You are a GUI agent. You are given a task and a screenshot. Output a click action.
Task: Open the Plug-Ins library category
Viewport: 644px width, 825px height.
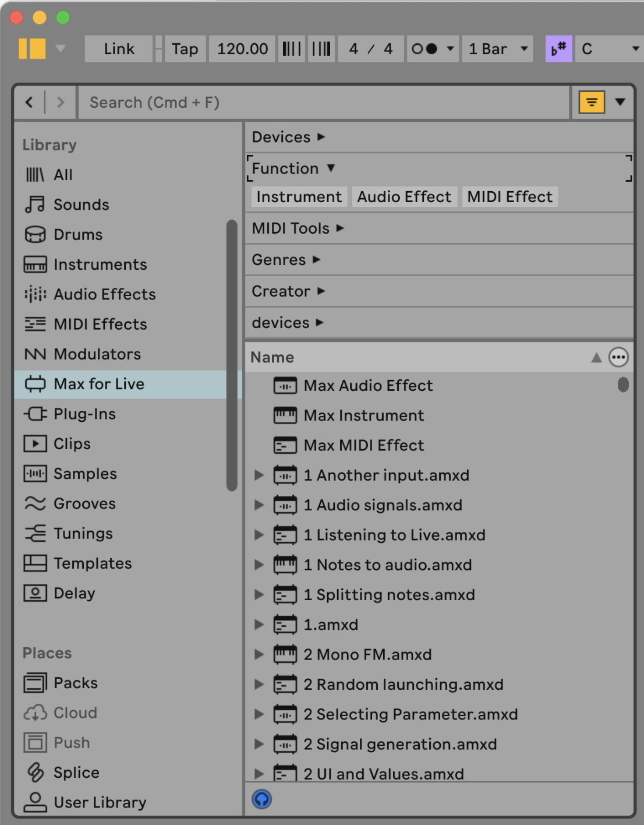(84, 414)
